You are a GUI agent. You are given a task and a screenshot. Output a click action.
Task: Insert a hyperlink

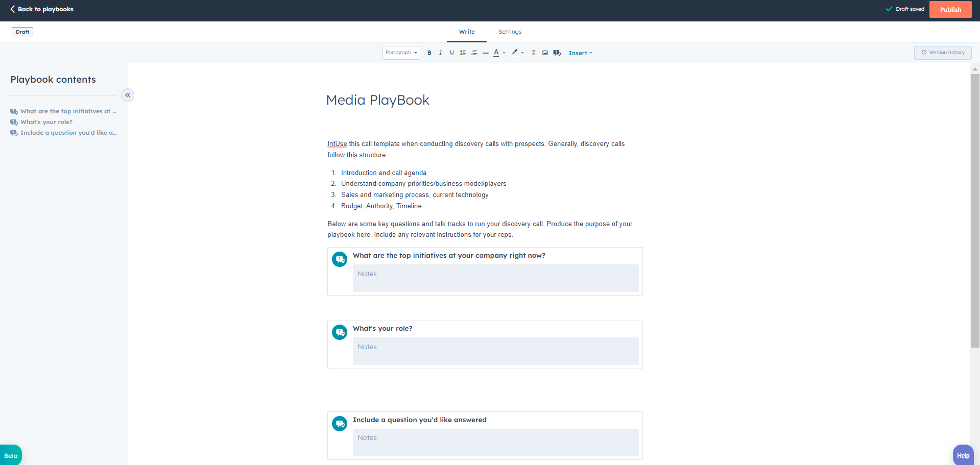click(x=534, y=53)
